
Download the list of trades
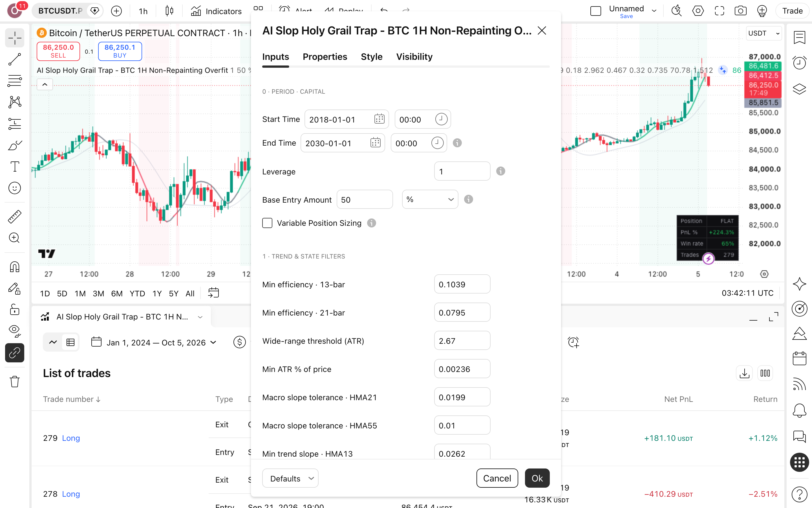[x=744, y=373]
